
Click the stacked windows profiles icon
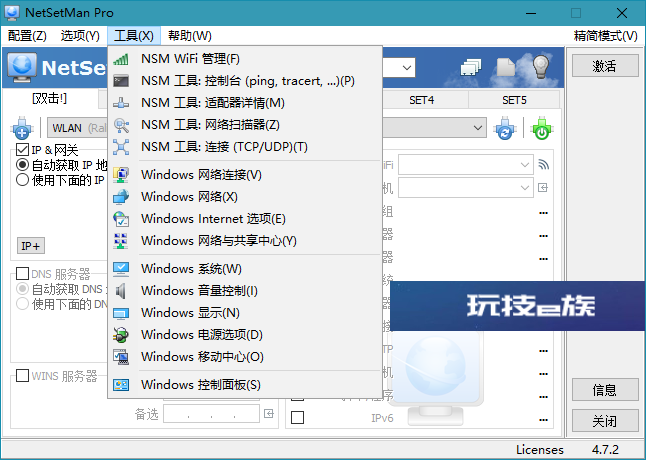(471, 67)
